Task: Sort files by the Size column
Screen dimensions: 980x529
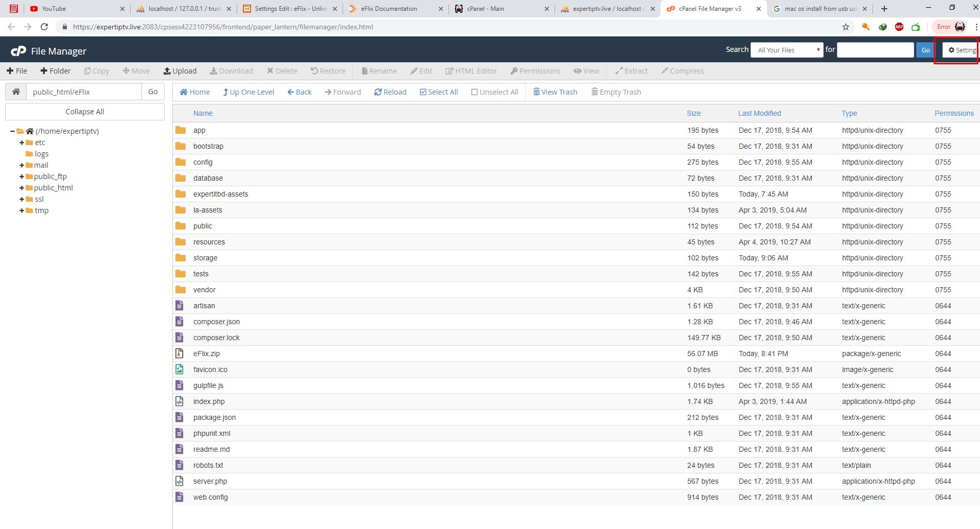Action: point(693,113)
